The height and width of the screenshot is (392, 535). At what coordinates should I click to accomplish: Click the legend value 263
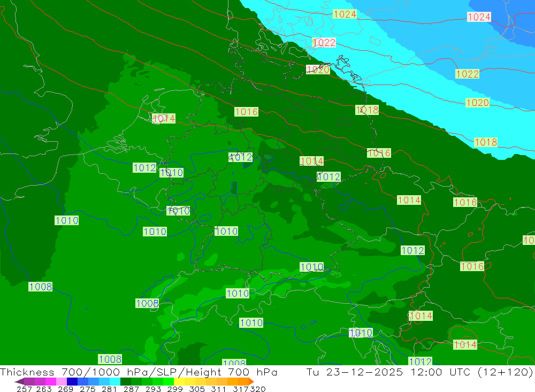click(x=44, y=389)
